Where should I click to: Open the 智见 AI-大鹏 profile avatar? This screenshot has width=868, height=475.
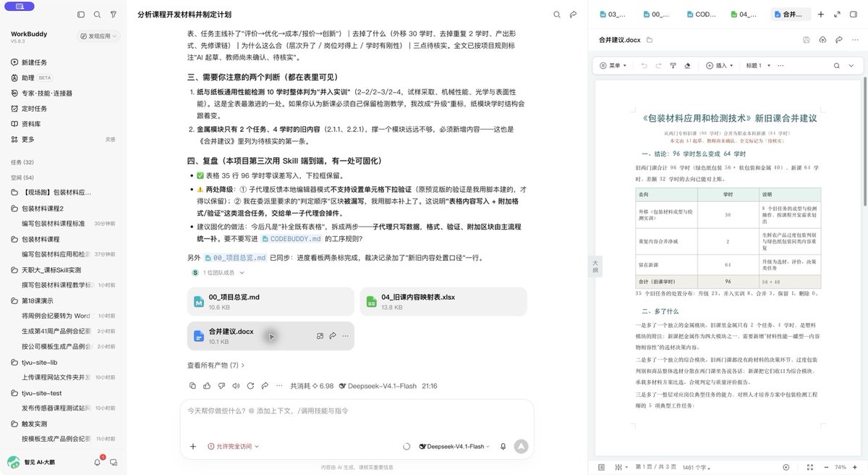[14, 462]
